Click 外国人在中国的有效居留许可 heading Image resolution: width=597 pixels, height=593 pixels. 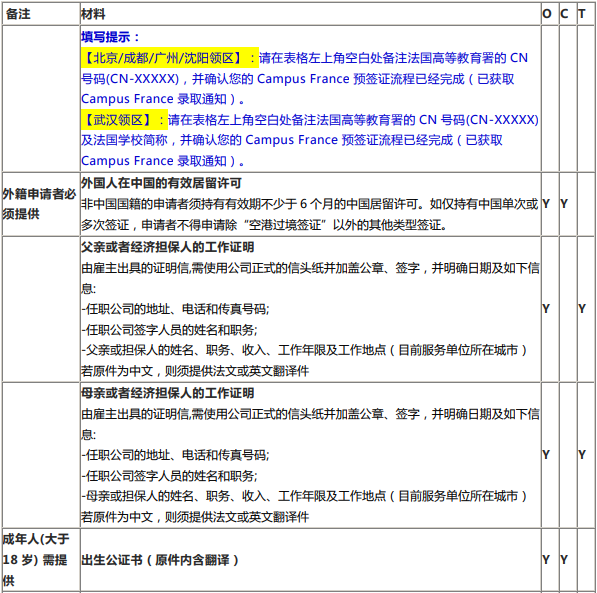(x=161, y=183)
